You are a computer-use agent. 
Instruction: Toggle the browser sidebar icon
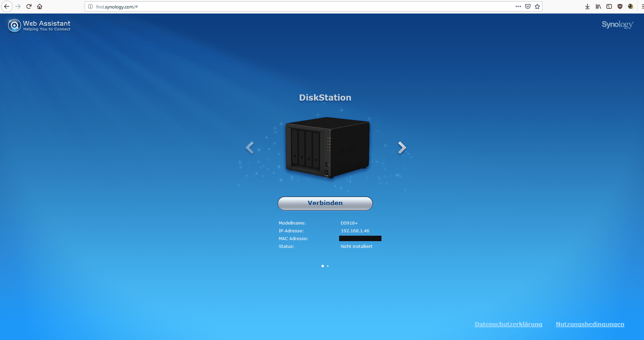[x=609, y=6]
